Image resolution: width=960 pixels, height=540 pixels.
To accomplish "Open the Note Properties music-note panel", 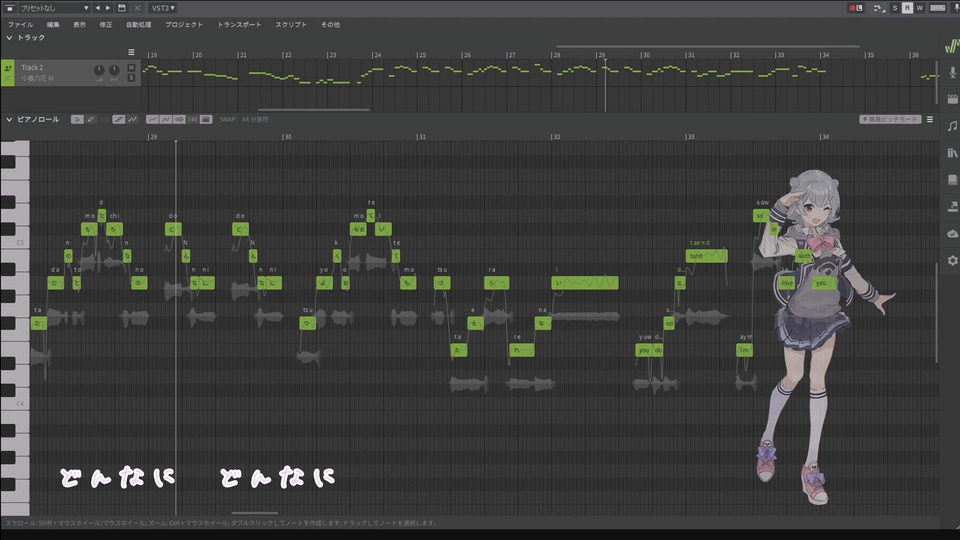I will coord(952,126).
